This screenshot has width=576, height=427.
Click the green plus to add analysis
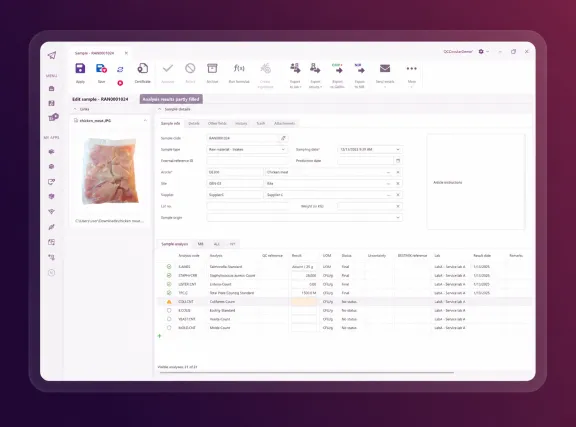159,336
